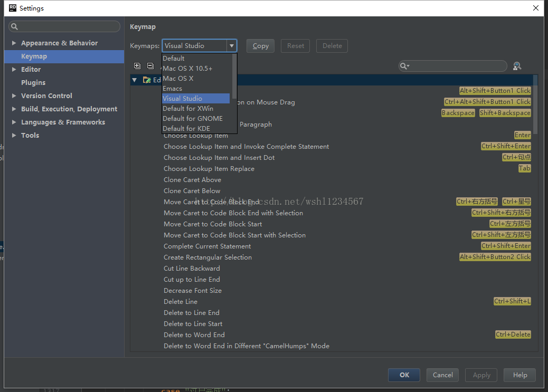The width and height of the screenshot is (548, 392).
Task: Select Choose Lookup Item and Insert Dot
Action: [219, 158]
